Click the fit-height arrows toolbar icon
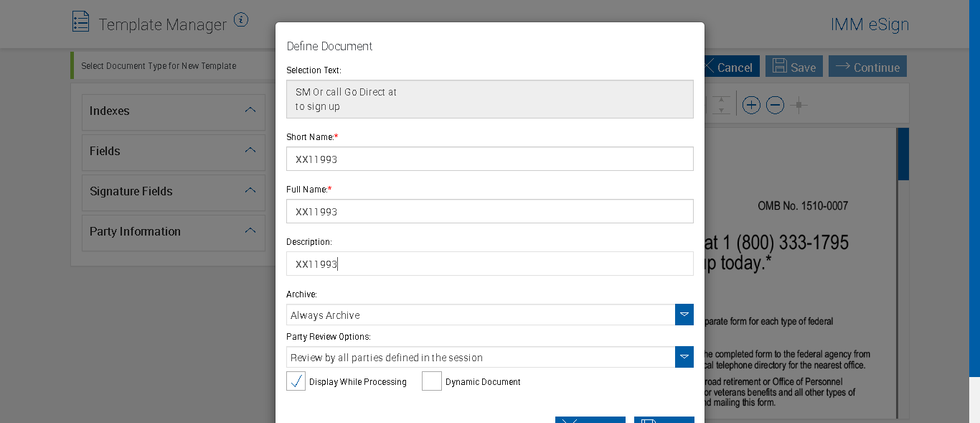980x423 pixels. pyautogui.click(x=722, y=106)
